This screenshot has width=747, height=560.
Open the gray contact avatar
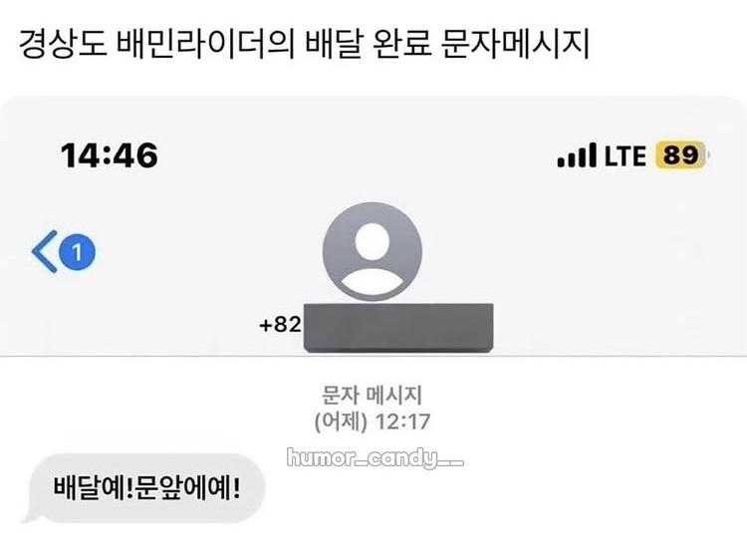pos(373,252)
